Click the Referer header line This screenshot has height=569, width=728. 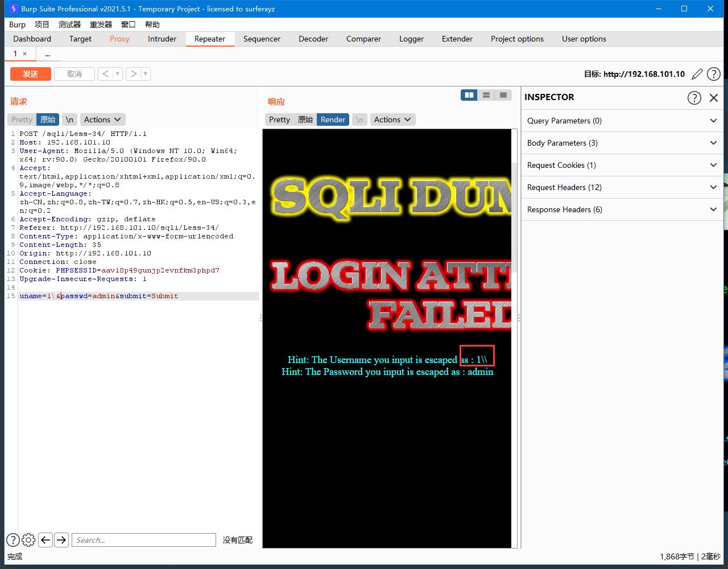click(119, 228)
